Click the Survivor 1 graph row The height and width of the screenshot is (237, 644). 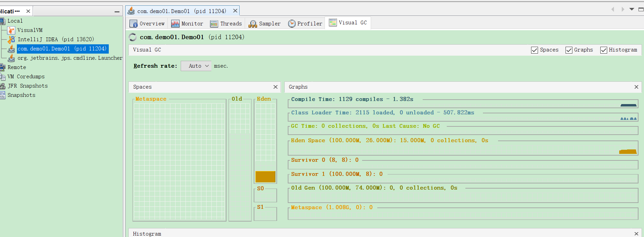[463, 178]
